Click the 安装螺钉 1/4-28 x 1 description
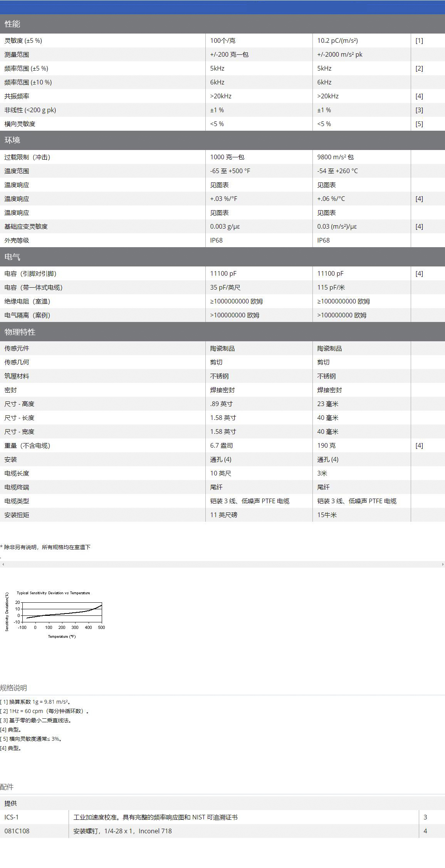This screenshot has height=868, width=445. pyautogui.click(x=123, y=831)
